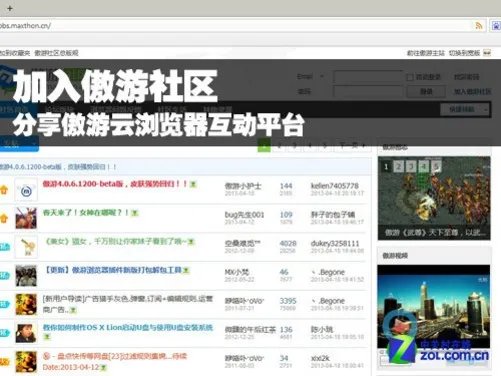Screen dimensions: 501x376
Task: Open last poster kellen7405778
Action: 335,186
